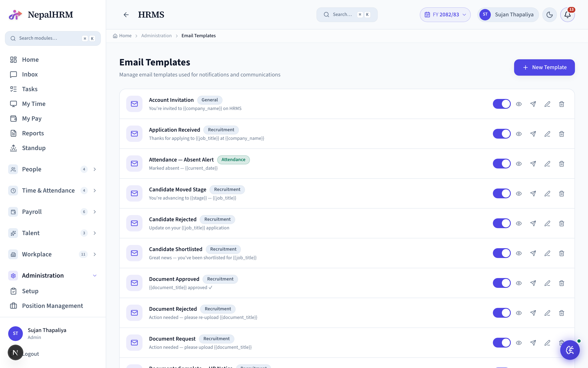588x368 pixels.
Task: Disable the Application Received template toggle
Action: coord(501,134)
